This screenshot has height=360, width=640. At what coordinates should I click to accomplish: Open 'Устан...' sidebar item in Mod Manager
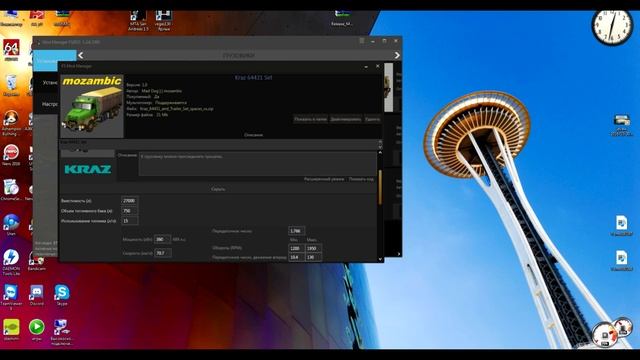coord(50,82)
